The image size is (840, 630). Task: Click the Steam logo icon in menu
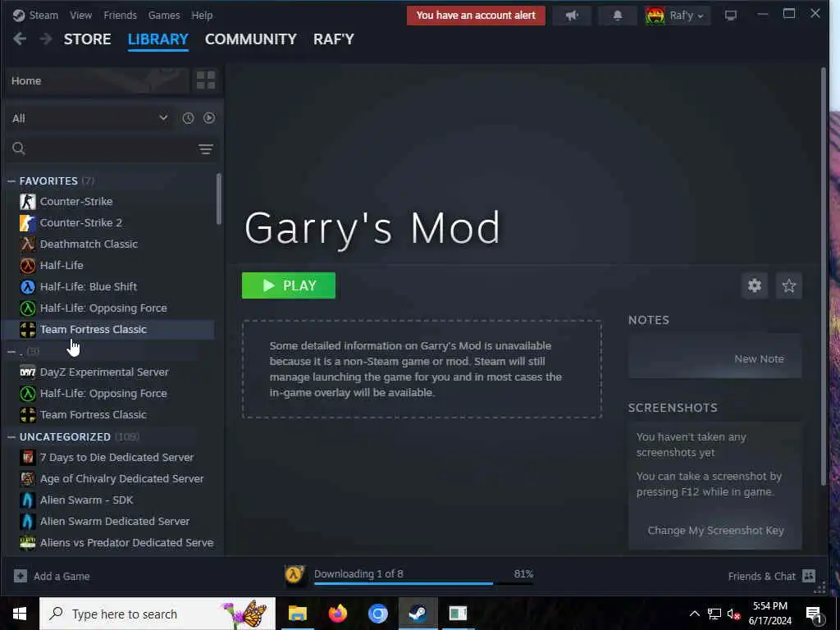pos(19,15)
